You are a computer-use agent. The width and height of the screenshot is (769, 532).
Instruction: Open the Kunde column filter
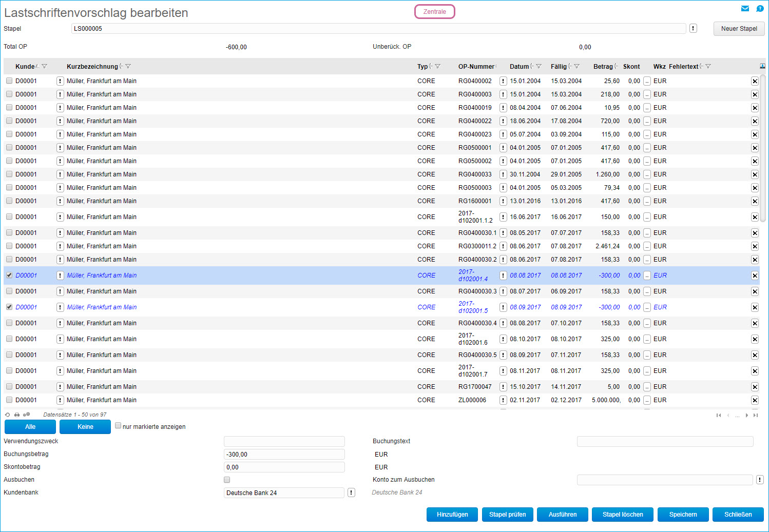point(45,67)
